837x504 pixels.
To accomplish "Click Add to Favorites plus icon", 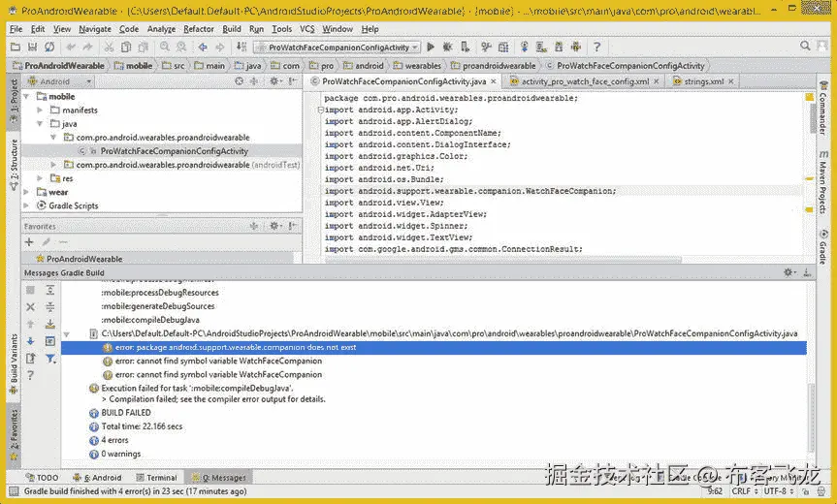I will tap(29, 242).
